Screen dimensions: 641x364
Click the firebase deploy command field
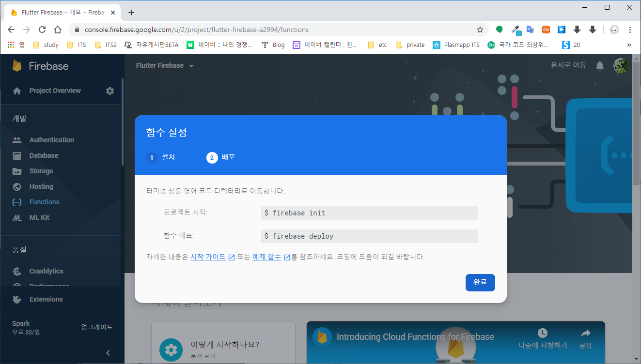pyautogui.click(x=369, y=236)
